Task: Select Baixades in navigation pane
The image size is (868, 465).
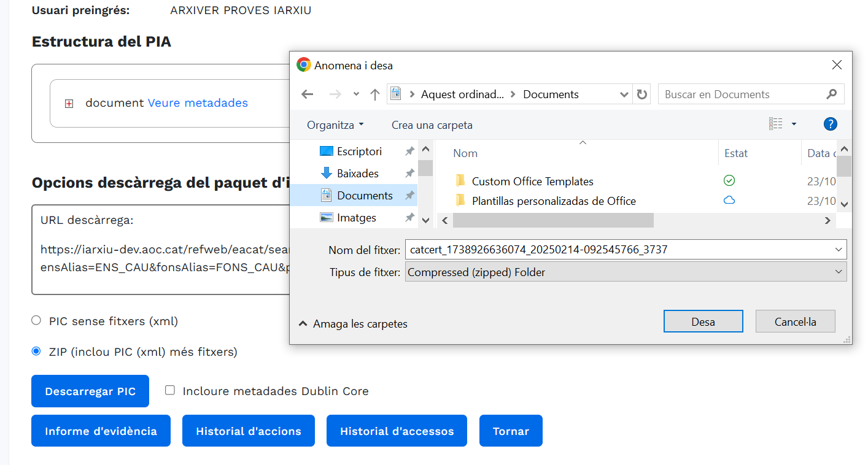Action: pos(358,174)
